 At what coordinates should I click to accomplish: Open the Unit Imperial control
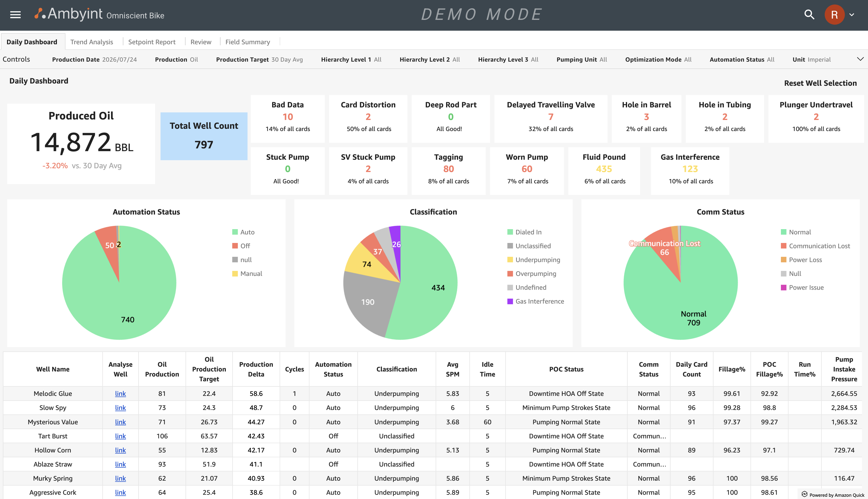[x=811, y=60]
